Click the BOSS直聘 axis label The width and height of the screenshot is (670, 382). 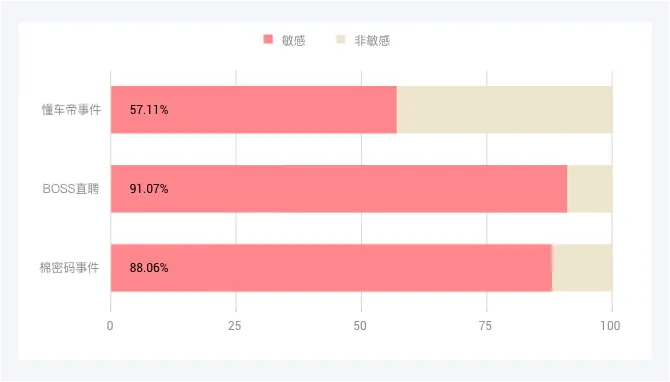point(71,188)
